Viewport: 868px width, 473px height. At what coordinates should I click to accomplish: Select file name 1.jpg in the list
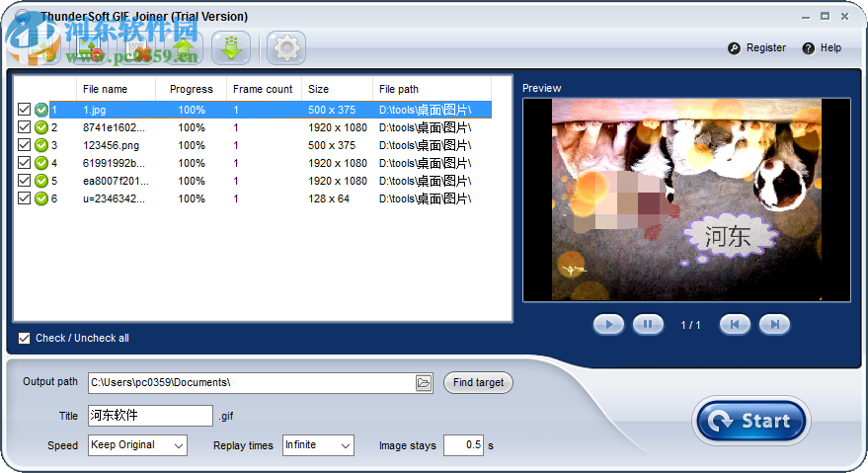pos(95,110)
